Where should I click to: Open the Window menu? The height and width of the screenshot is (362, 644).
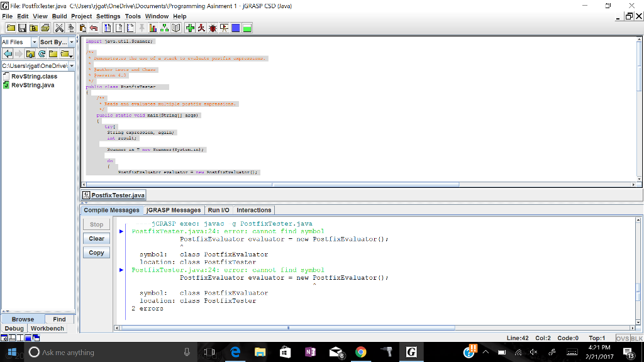[157, 16]
